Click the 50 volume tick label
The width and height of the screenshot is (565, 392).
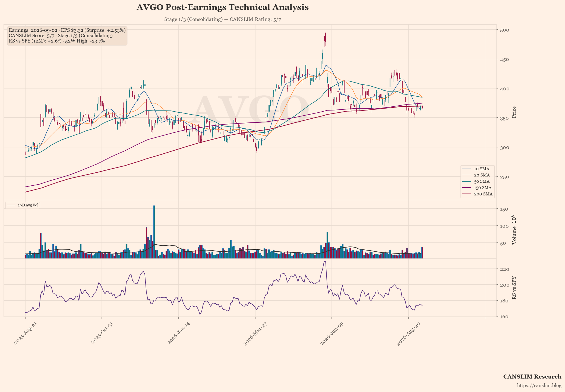click(x=503, y=243)
